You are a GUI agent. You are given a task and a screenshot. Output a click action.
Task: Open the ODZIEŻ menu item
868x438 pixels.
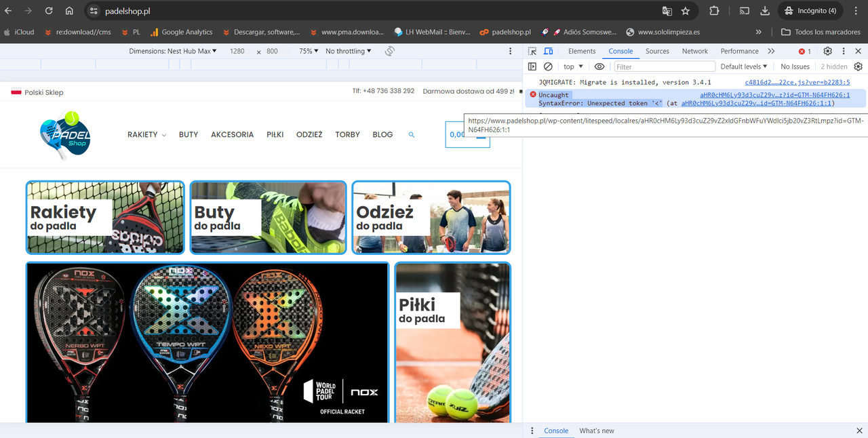point(309,135)
